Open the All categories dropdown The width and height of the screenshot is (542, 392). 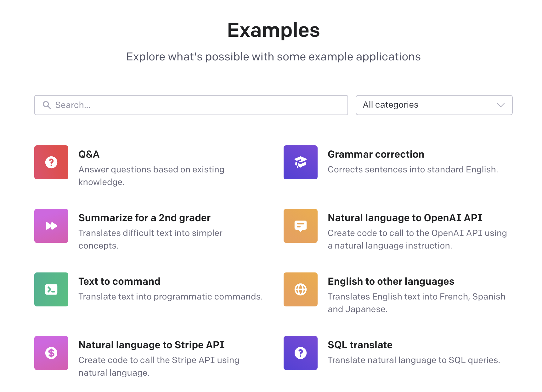pos(434,105)
